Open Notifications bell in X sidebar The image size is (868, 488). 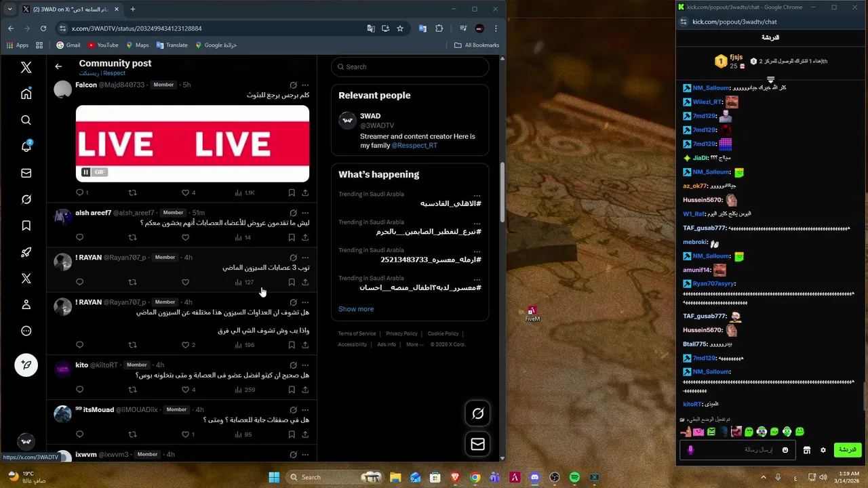pyautogui.click(x=26, y=146)
